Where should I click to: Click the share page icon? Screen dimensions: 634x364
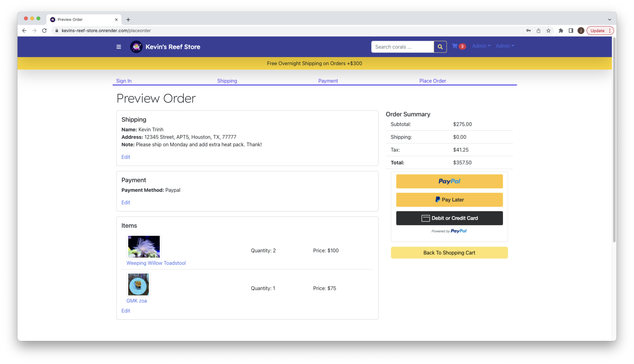538,31
